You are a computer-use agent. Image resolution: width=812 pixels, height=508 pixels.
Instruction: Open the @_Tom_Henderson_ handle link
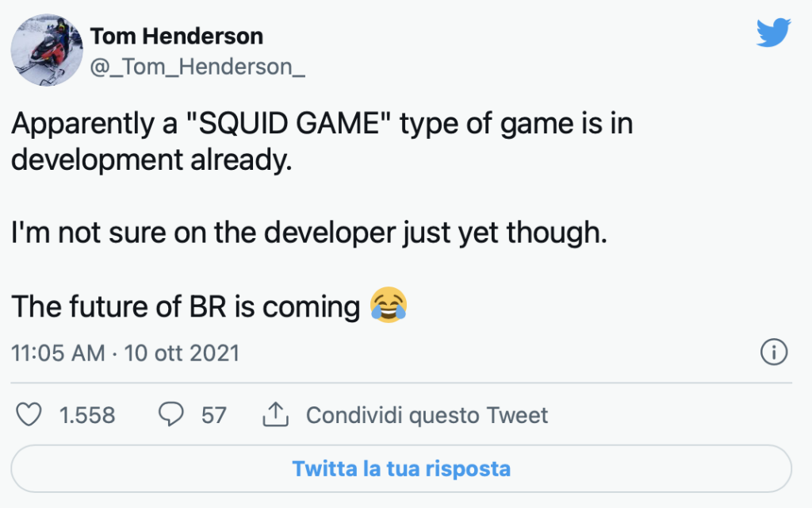pyautogui.click(x=197, y=67)
